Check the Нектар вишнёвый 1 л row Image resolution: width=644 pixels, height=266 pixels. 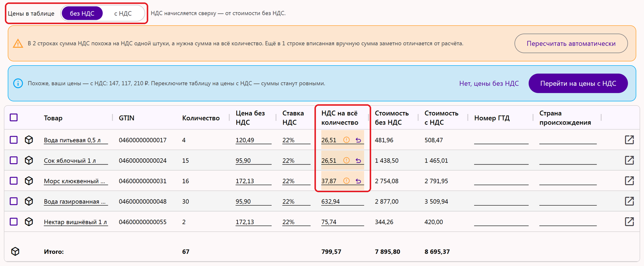click(14, 222)
